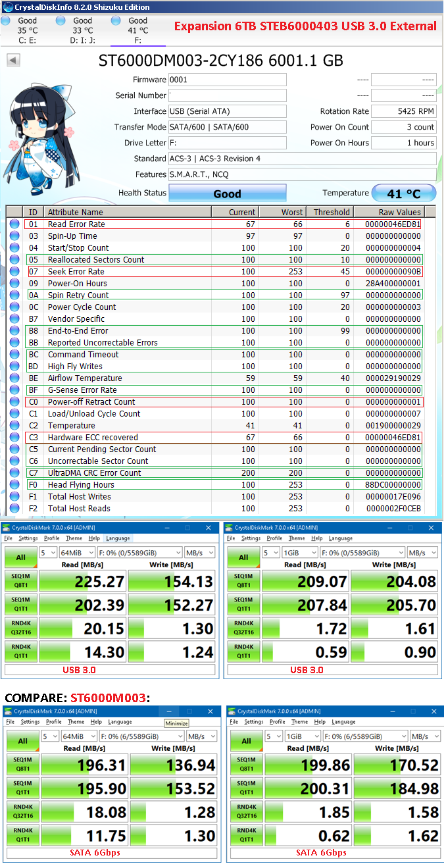Click the previous disk arrow icon

13,61
